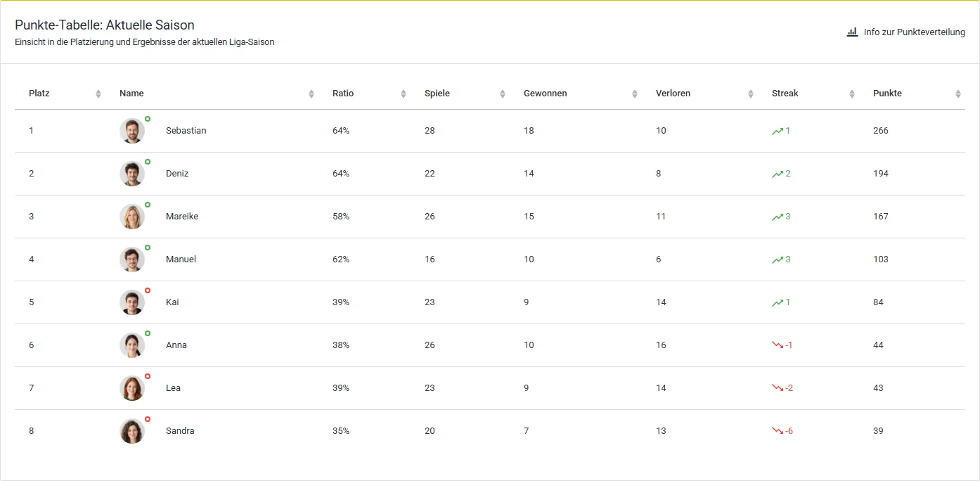Viewport: 980px width, 481px height.
Task: Select the name Manuel in the table
Action: pos(181,259)
